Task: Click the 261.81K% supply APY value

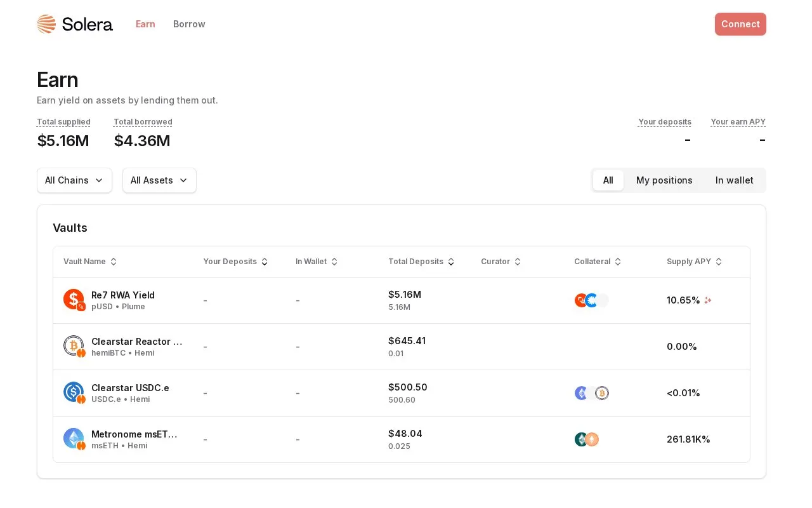Action: click(x=688, y=439)
